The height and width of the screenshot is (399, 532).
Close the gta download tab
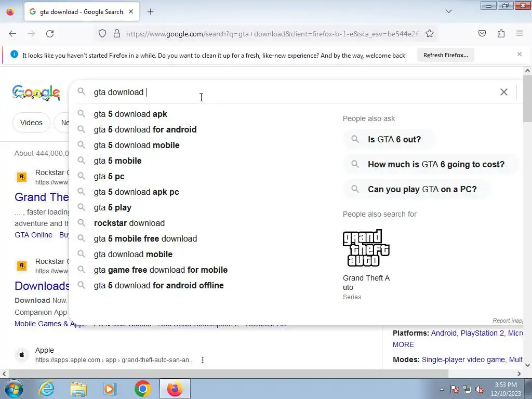point(131,12)
